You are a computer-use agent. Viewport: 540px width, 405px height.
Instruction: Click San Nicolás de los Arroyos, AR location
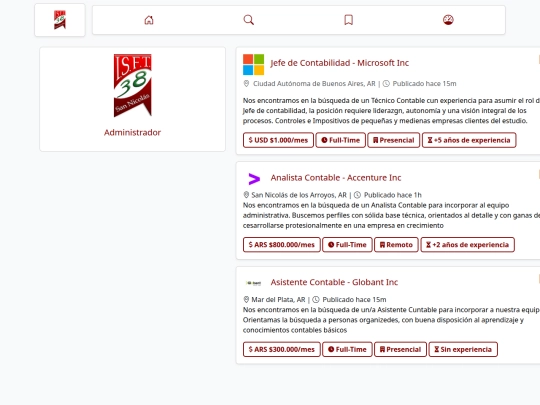(299, 195)
